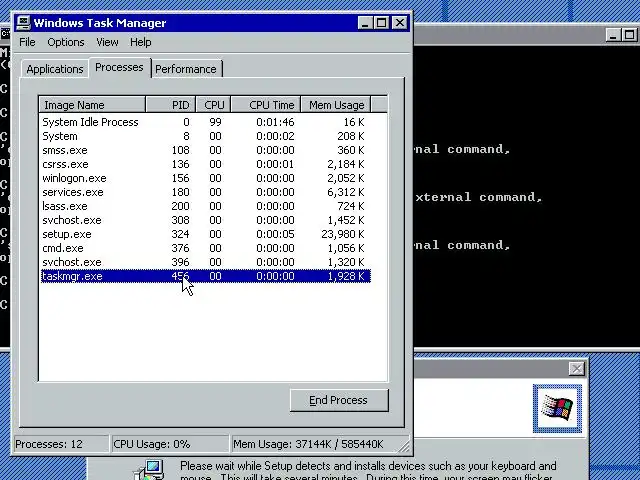The image size is (640, 480).
Task: Select the System process row
Action: point(206,136)
